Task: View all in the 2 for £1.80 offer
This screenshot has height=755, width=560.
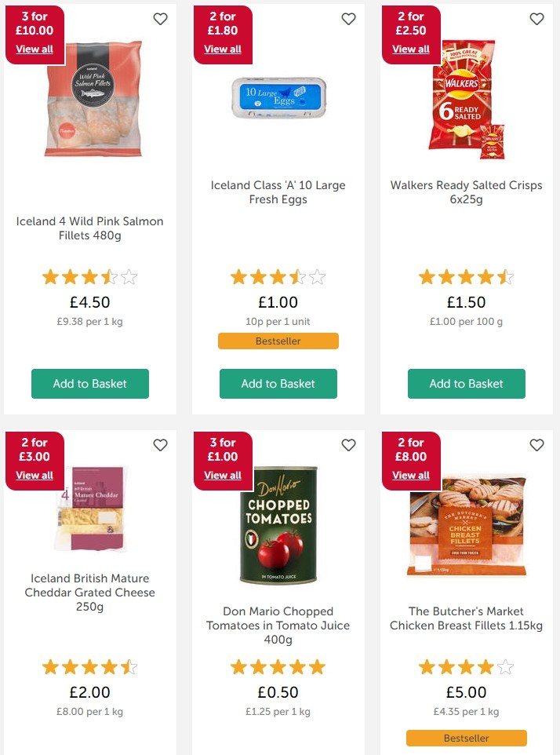Action: tap(223, 49)
